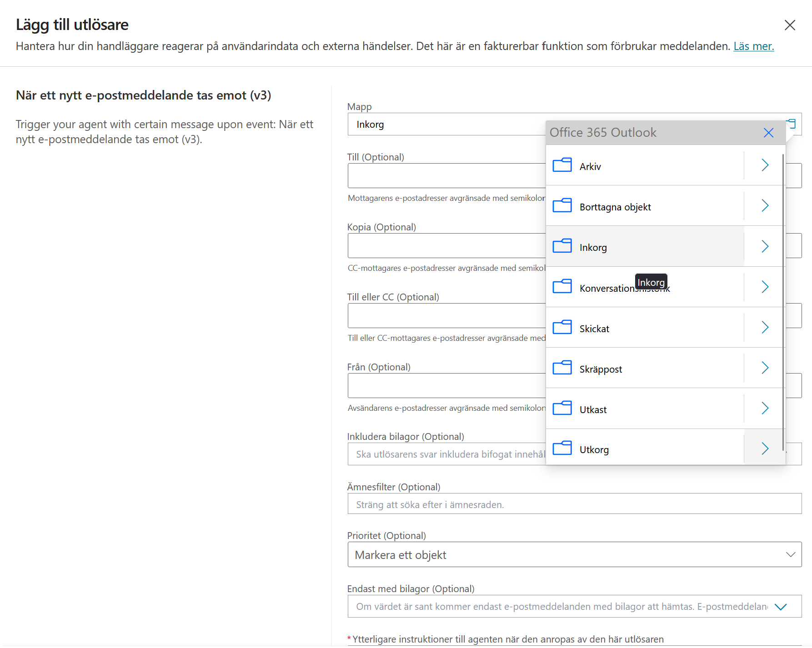Expand subfolders of Arkiv
Screen dimensions: 812x648
point(765,165)
